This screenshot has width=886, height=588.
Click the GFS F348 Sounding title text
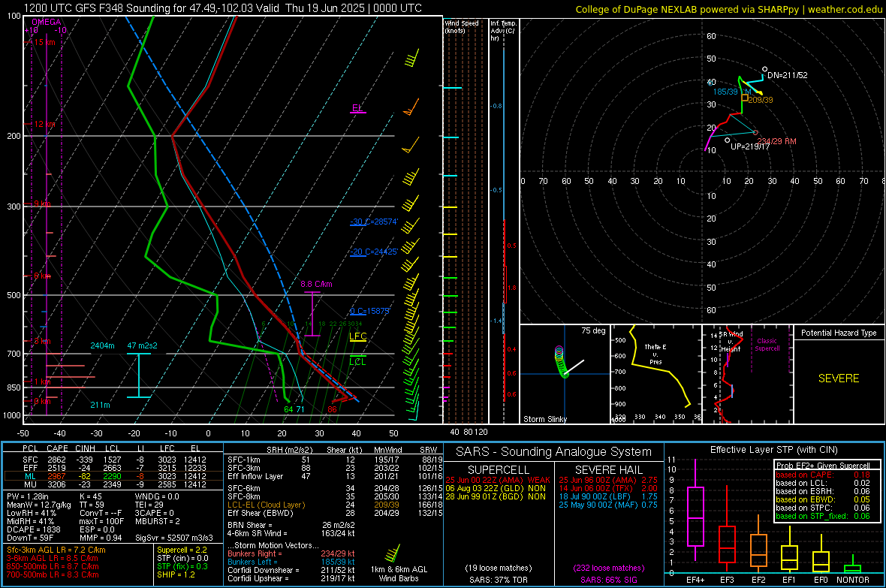tap(223, 8)
